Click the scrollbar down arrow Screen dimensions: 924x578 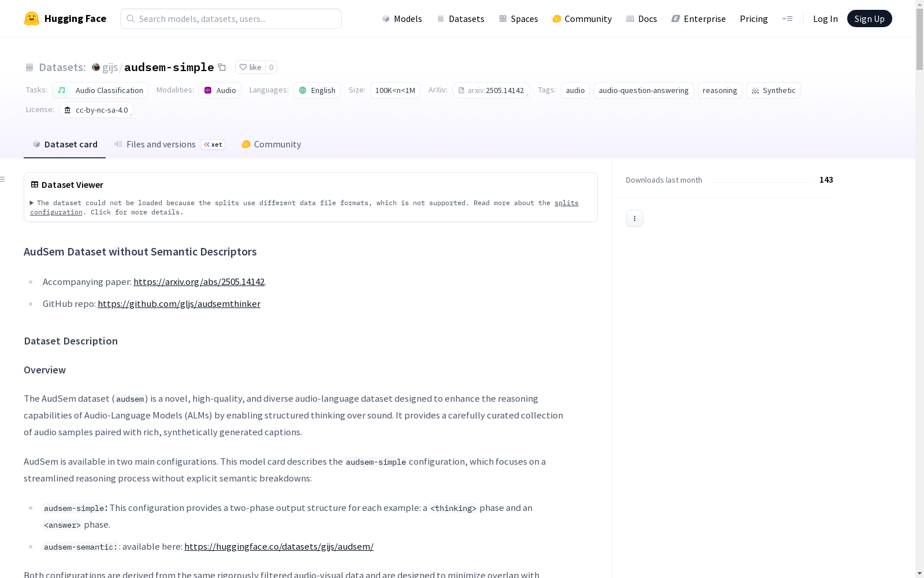919,573
